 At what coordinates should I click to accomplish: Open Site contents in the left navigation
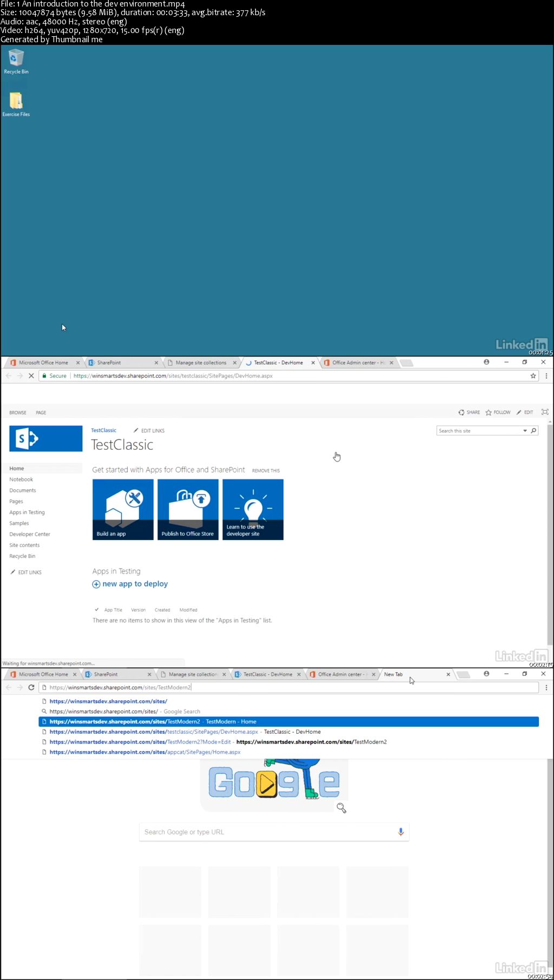[24, 545]
